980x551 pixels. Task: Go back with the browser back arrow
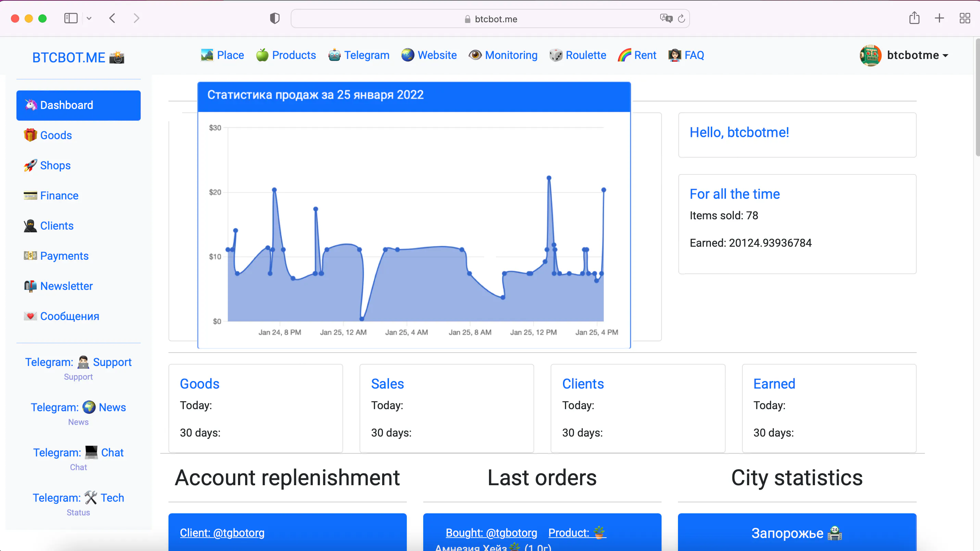[x=112, y=18]
